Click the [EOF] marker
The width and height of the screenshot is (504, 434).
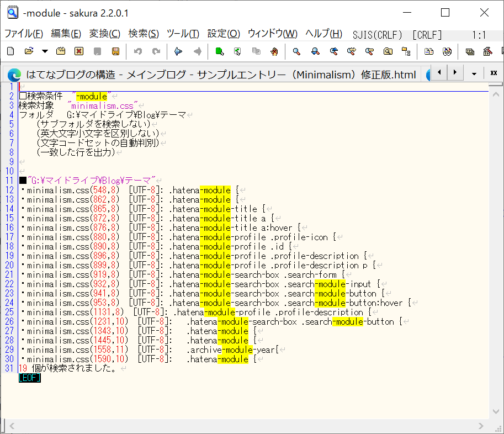[30, 378]
